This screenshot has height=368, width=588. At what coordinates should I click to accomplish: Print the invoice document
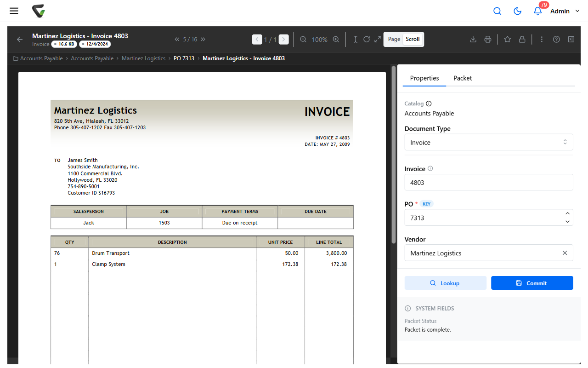pyautogui.click(x=488, y=40)
